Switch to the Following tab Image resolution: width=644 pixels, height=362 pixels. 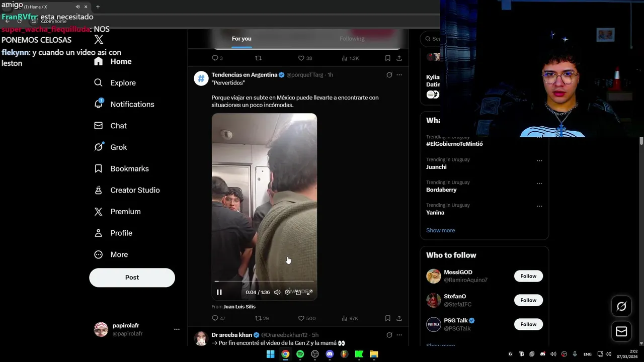[352, 39]
